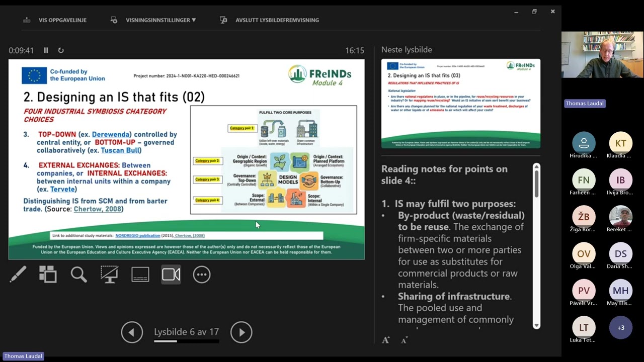Viewport: 644px width, 362px height.
Task: Click Thomas Laudal's video thumbnail
Action: (602, 55)
